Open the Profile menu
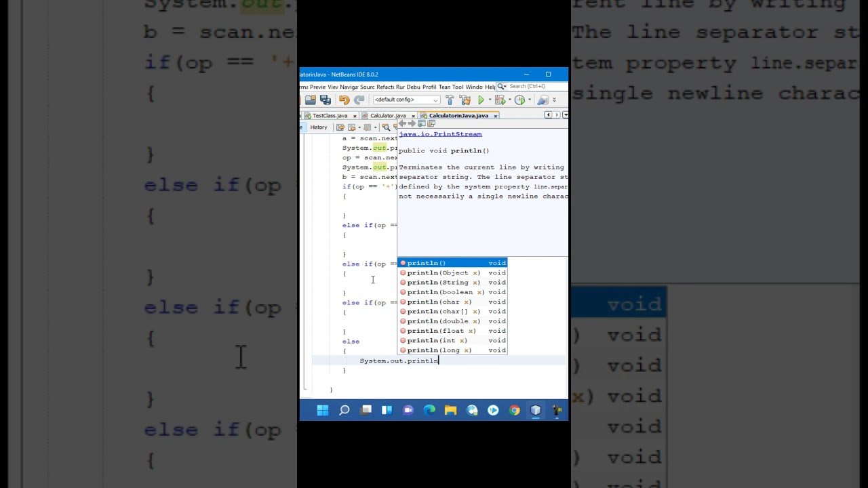The image size is (868, 488). point(429,87)
